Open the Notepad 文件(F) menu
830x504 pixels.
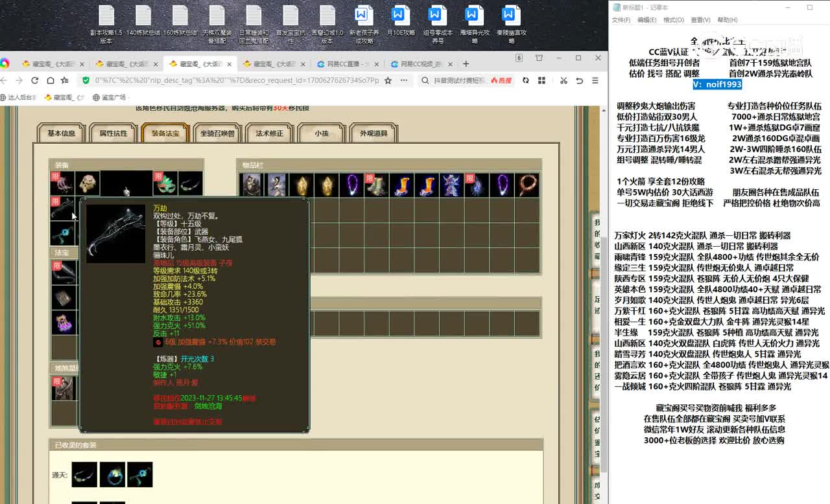tap(621, 20)
